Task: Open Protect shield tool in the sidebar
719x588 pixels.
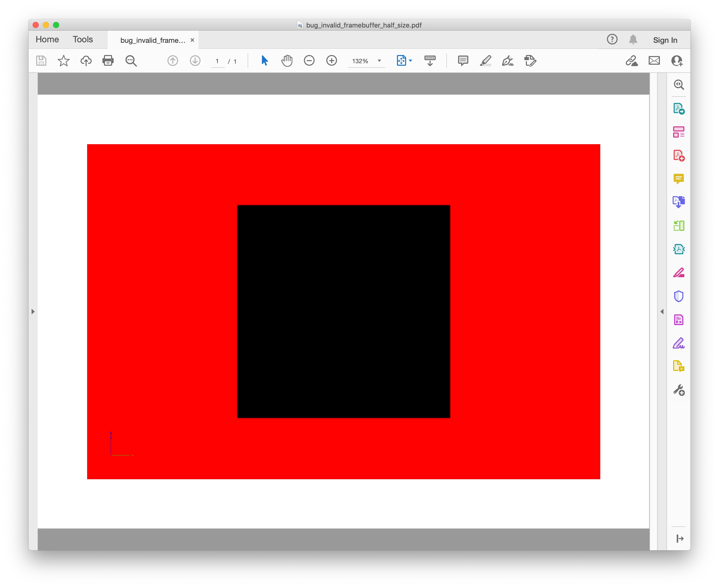Action: [678, 296]
